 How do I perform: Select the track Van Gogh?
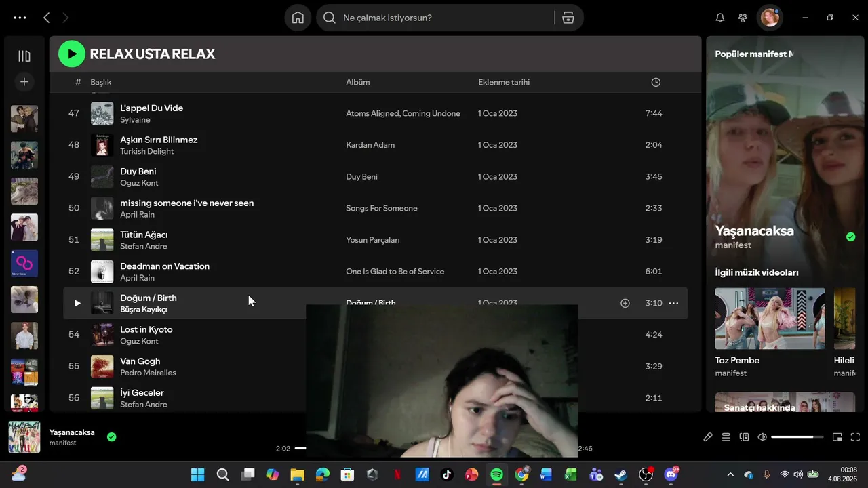click(140, 361)
